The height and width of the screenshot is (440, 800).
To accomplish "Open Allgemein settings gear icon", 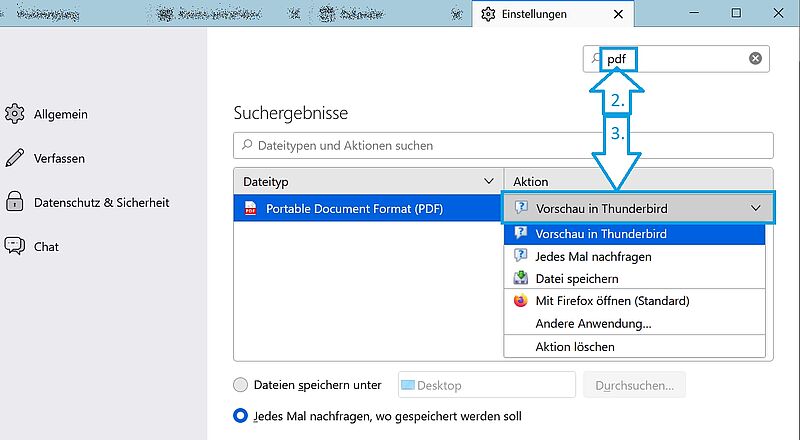I will point(14,114).
